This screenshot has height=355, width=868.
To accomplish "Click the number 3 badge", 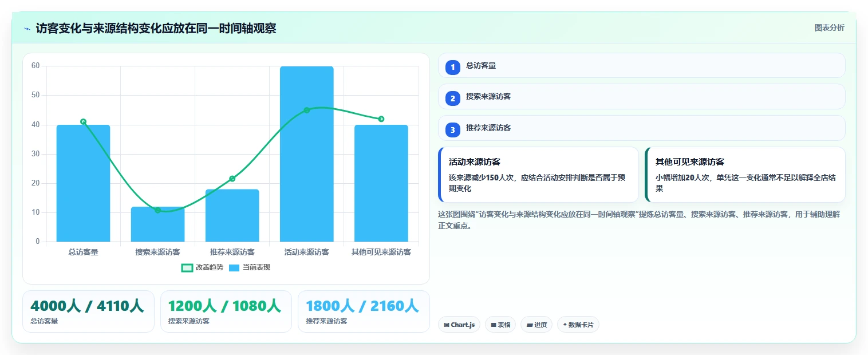I will (452, 130).
